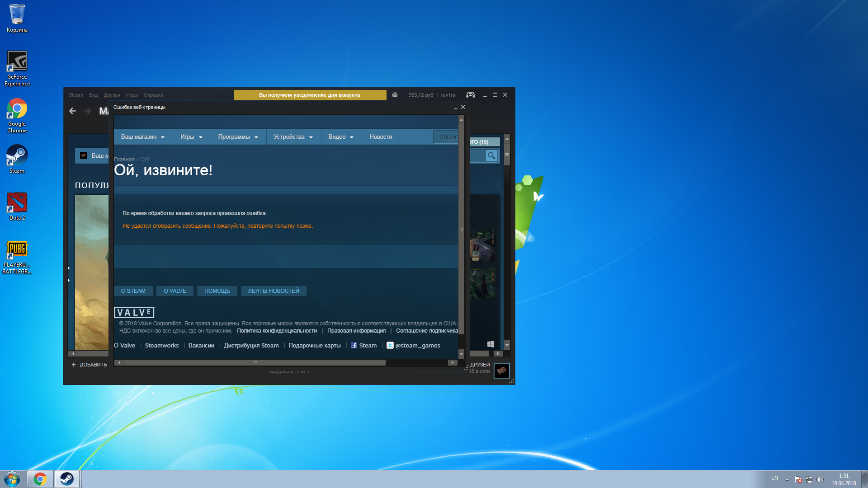The height and width of the screenshot is (488, 868).
Task: Click the wallet balance 353,12 руб
Action: [421, 95]
